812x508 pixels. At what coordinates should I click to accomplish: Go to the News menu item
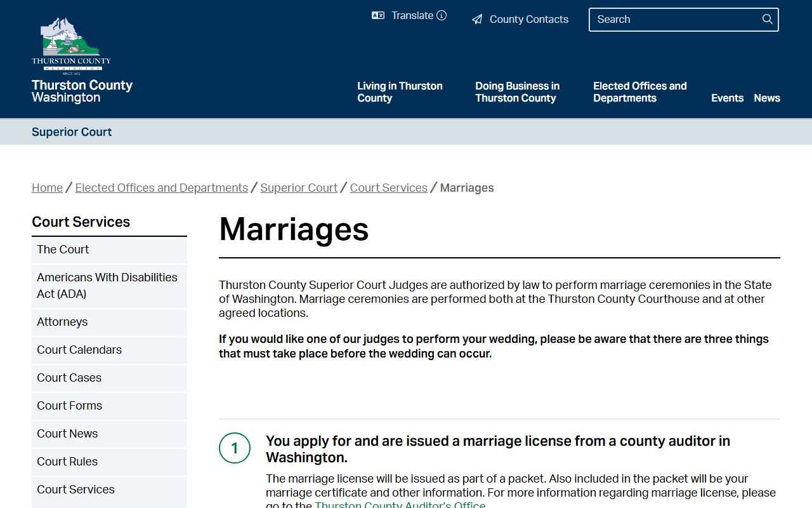(x=767, y=98)
